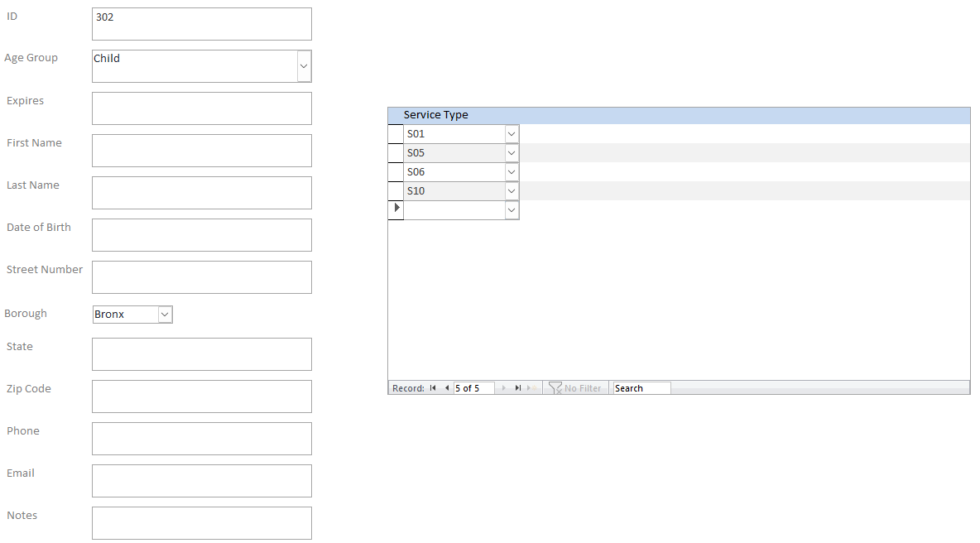Jump to last record in subform navigation
This screenshot has width=980, height=543.
point(517,388)
